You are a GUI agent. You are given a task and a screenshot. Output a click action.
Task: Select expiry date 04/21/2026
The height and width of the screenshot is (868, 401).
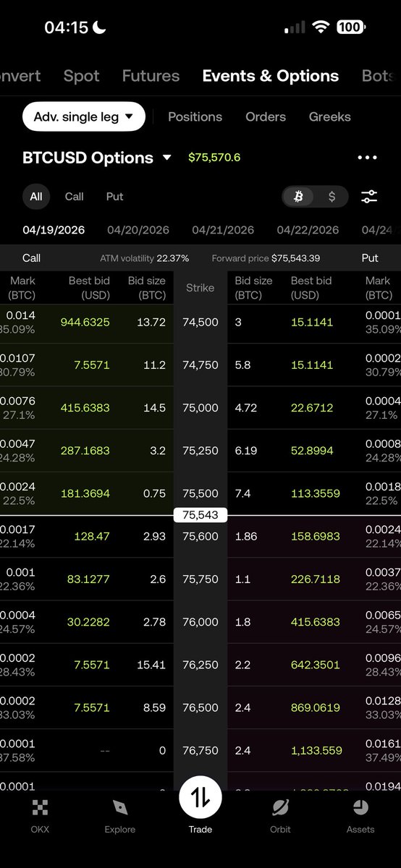click(223, 230)
